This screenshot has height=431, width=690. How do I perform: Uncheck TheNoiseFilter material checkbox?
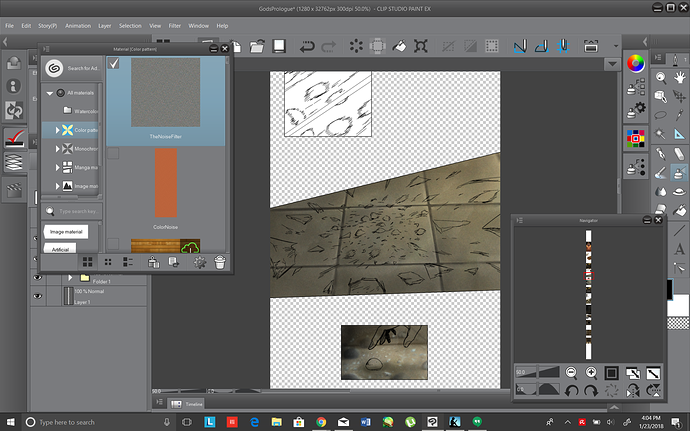point(113,65)
